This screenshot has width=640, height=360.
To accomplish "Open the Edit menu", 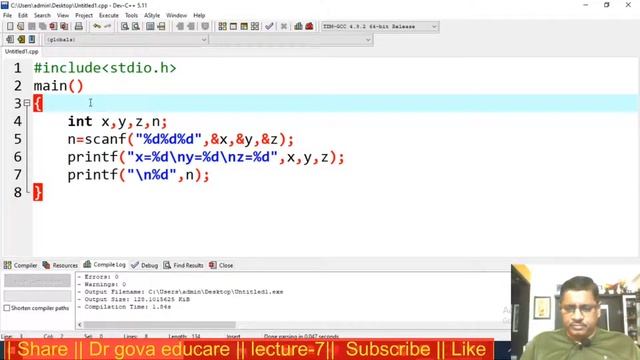I will pos(23,16).
